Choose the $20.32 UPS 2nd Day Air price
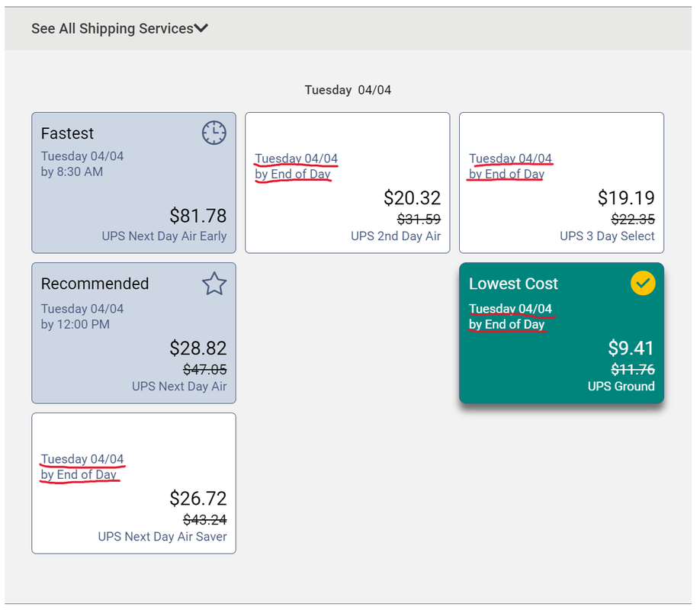The width and height of the screenshot is (700, 610). coord(412,197)
